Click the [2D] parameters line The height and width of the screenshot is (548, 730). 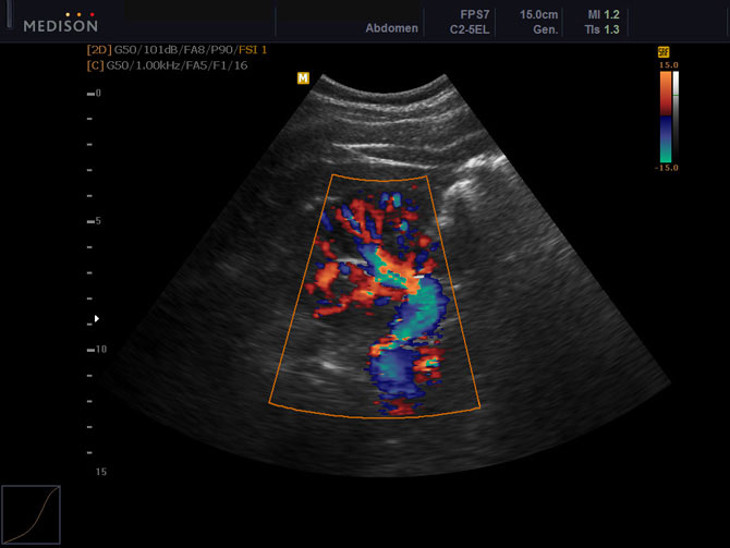click(x=176, y=50)
